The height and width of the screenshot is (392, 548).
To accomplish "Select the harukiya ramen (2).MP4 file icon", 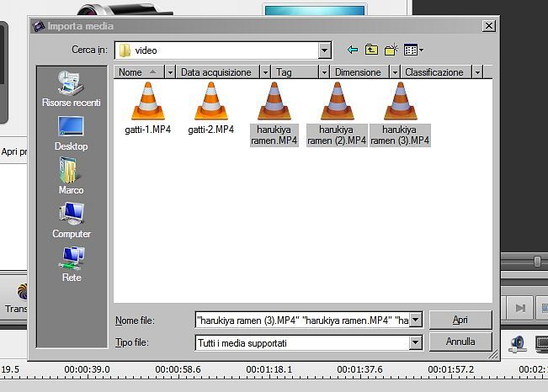I will click(338, 101).
